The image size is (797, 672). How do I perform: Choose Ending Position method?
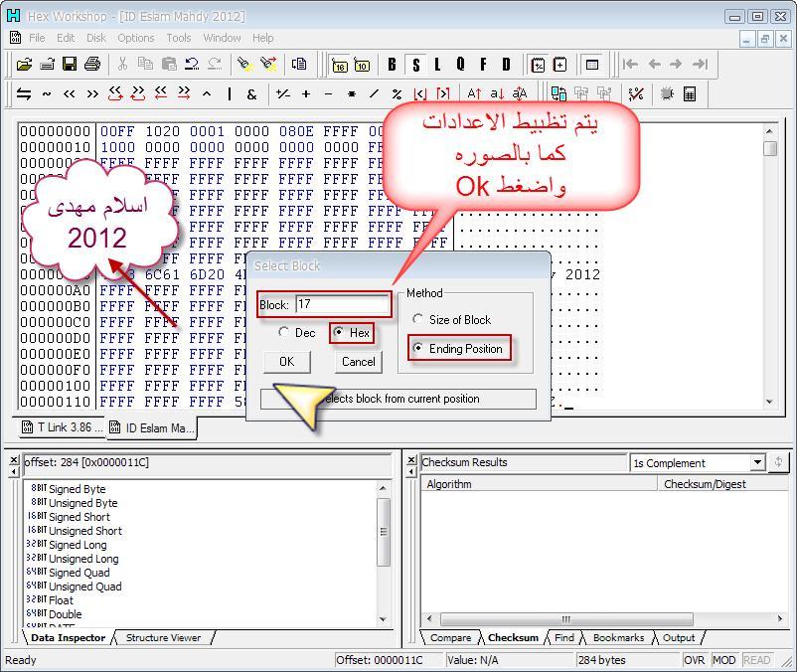tap(417, 348)
